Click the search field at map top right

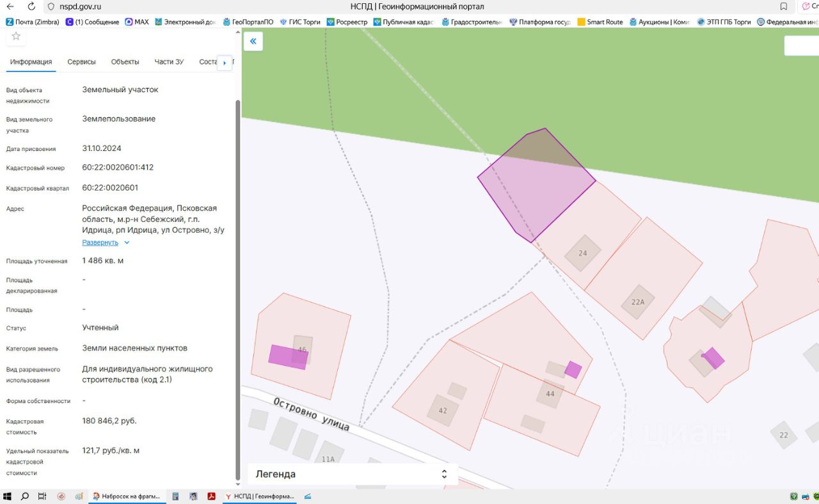pyautogui.click(x=802, y=45)
